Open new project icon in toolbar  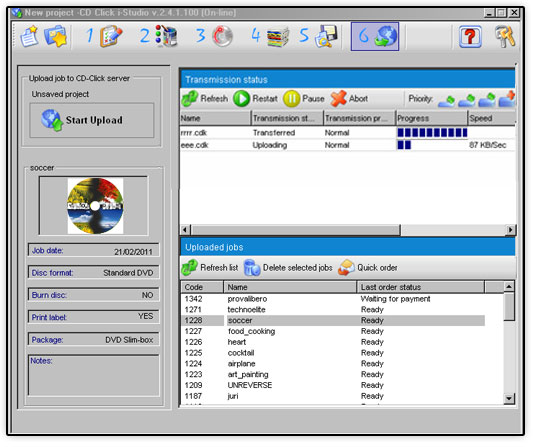click(x=30, y=36)
